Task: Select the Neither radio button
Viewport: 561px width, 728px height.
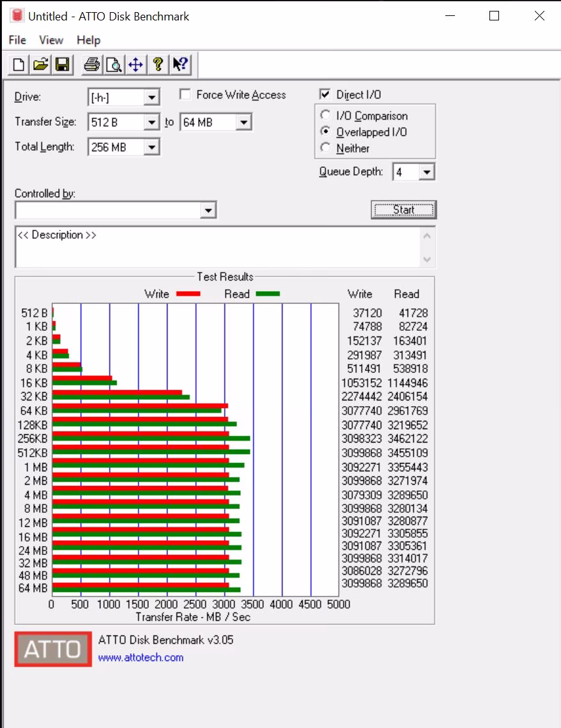Action: pos(326,148)
